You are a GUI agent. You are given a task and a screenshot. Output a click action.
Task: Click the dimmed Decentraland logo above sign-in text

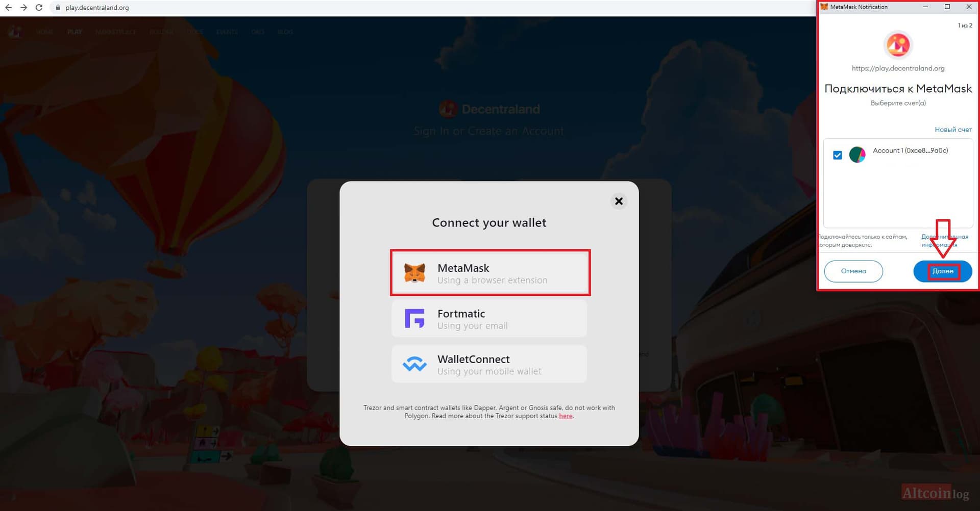[x=447, y=109]
